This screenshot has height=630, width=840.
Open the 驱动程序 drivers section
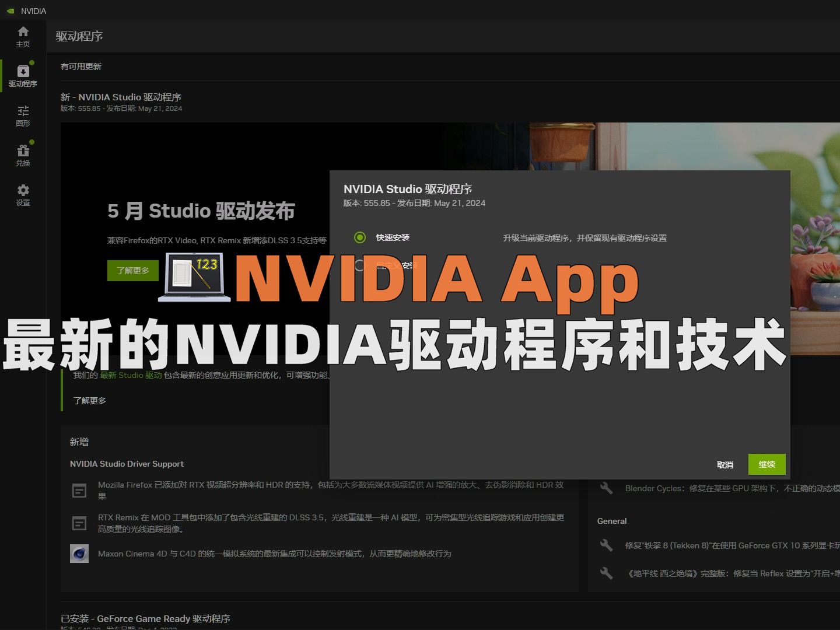[23, 76]
